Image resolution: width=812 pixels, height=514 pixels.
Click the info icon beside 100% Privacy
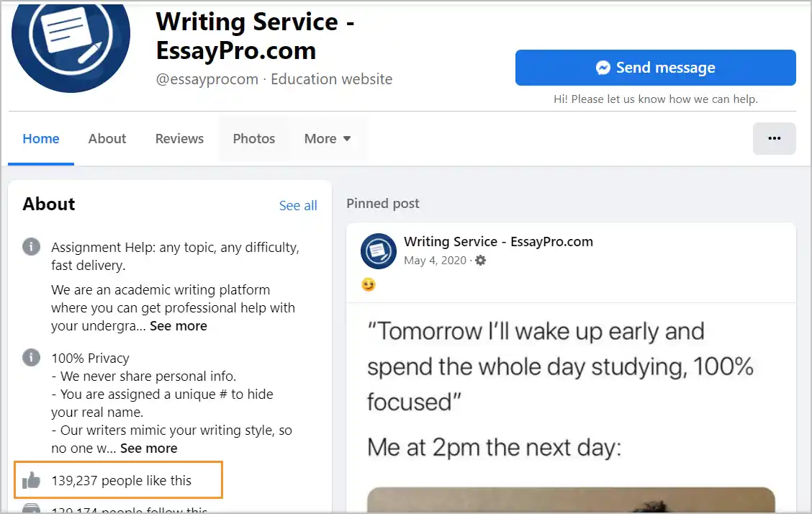pyautogui.click(x=31, y=357)
